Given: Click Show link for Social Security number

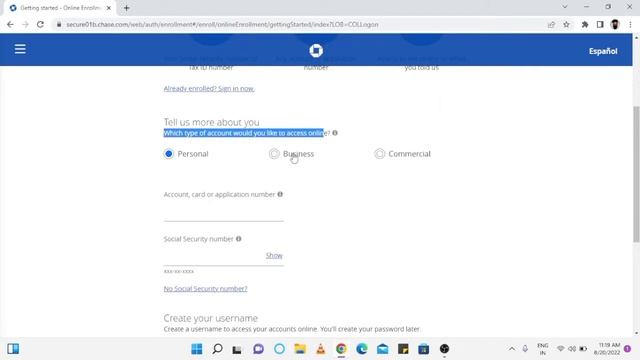Looking at the screenshot, I should (274, 256).
